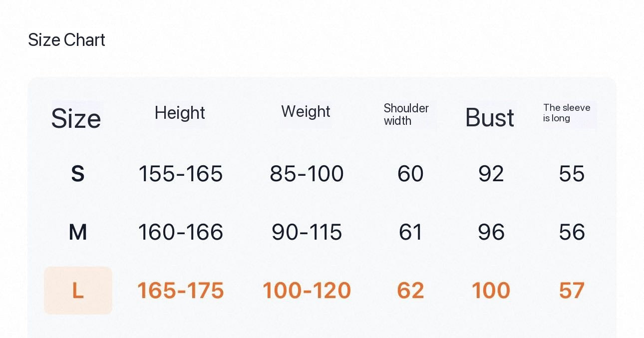This screenshot has width=644, height=338.
Task: Click the orange 100-120 weight value
Action: coord(307,291)
